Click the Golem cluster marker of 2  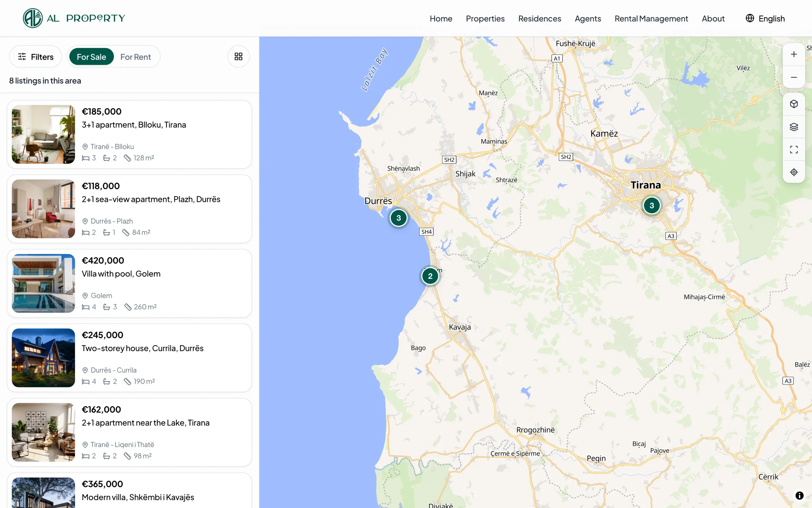tap(430, 276)
